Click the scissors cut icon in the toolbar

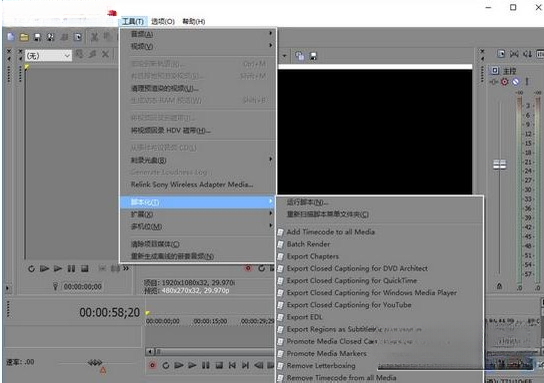click(94, 37)
